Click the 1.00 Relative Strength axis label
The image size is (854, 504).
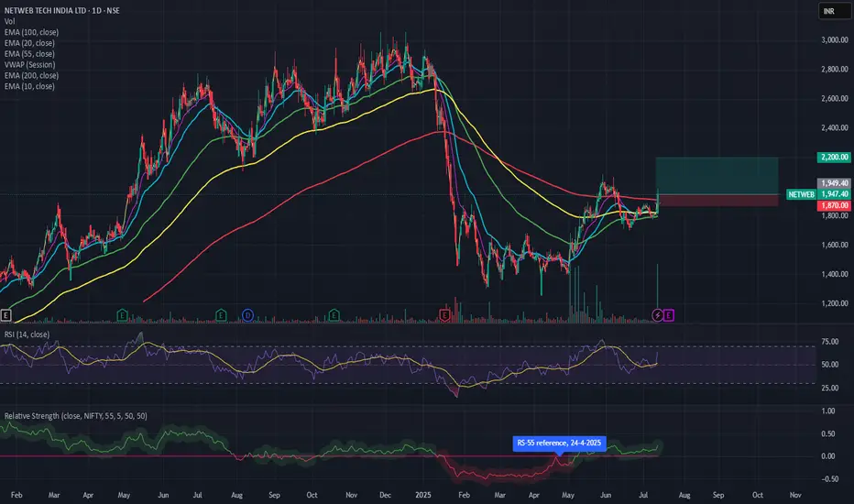827,411
